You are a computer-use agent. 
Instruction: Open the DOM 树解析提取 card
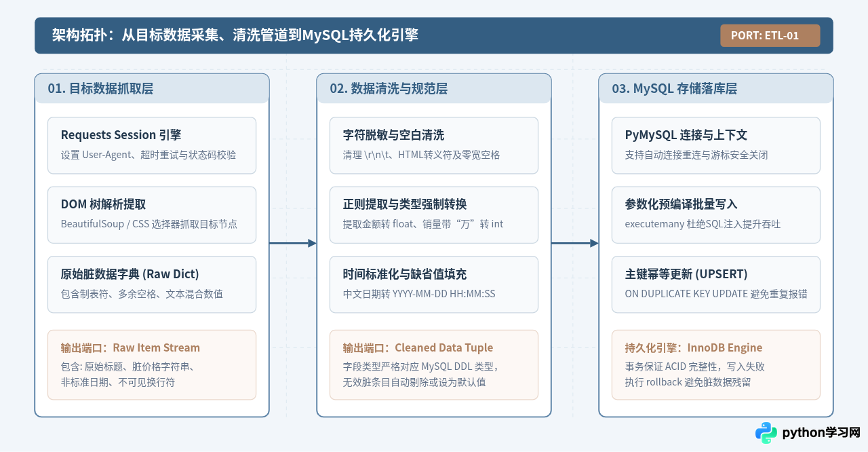pos(152,214)
